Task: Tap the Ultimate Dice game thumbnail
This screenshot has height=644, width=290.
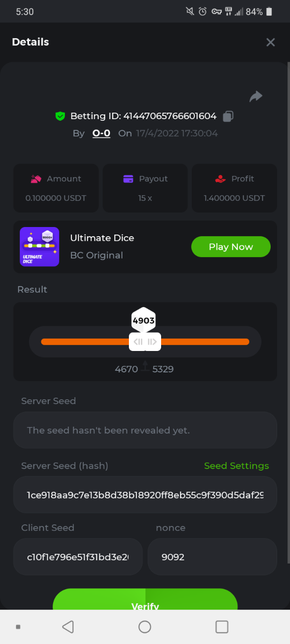Action: coord(40,247)
